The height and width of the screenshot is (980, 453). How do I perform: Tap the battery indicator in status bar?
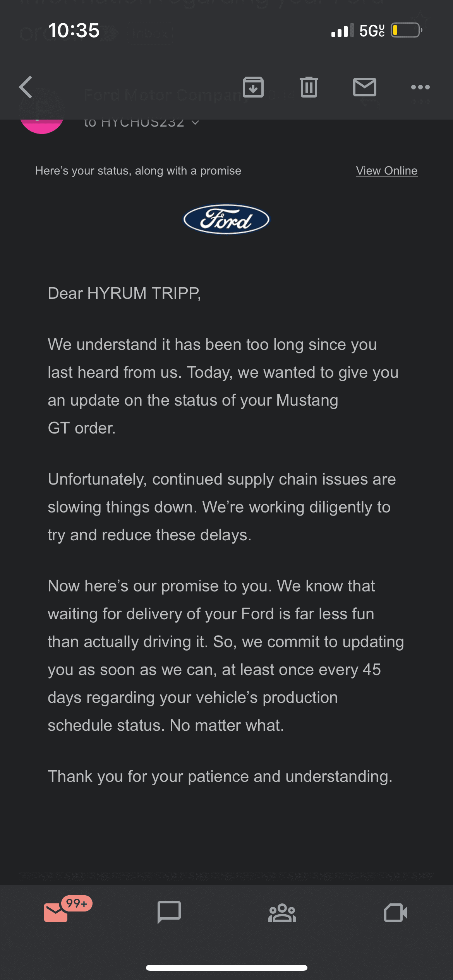407,30
